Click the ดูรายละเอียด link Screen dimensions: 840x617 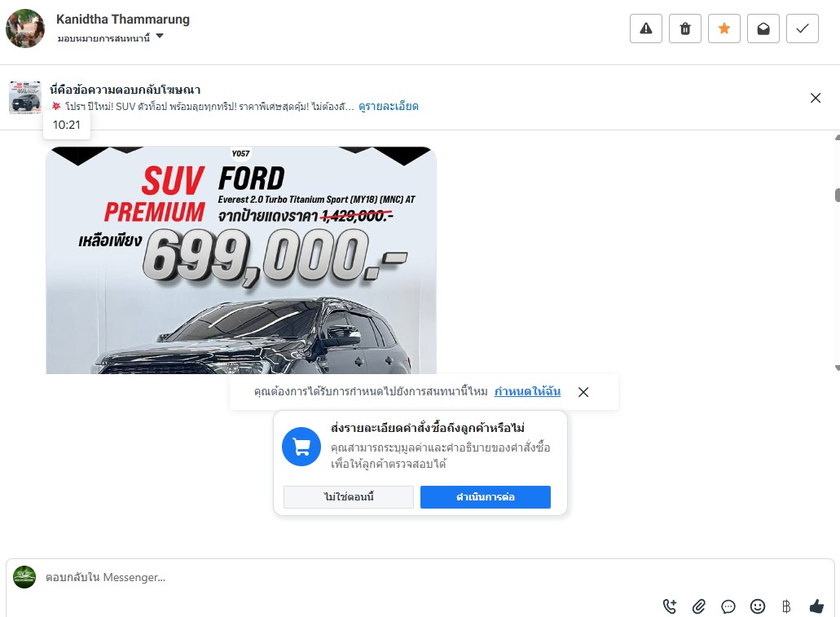[x=389, y=106]
